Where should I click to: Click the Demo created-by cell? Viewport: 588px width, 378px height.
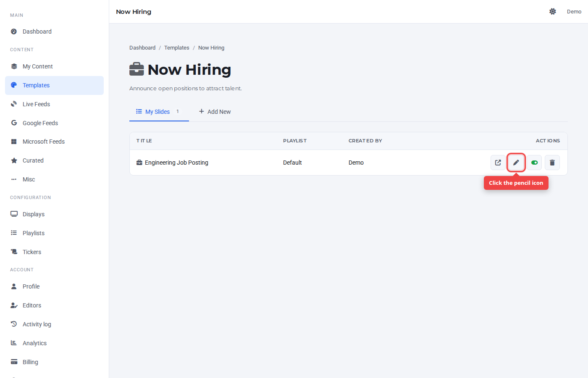[356, 163]
